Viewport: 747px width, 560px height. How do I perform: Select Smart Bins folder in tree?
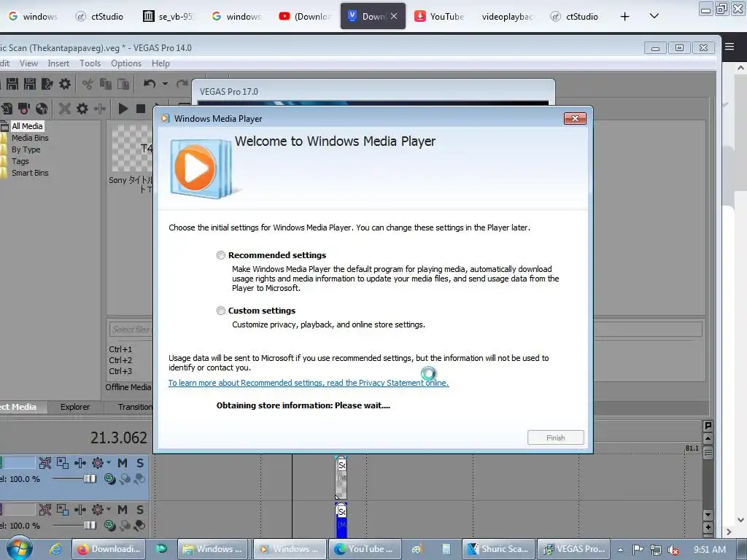coord(30,173)
